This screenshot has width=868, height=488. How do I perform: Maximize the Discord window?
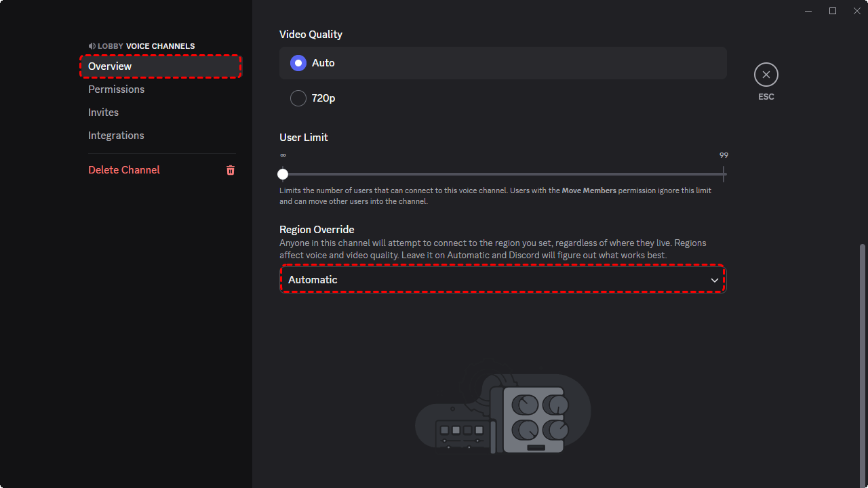point(833,11)
